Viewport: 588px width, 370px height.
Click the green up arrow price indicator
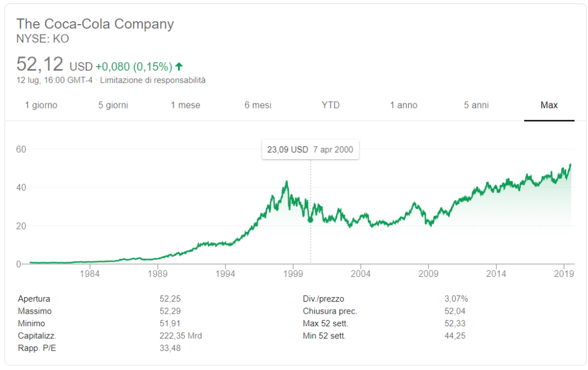pos(179,67)
